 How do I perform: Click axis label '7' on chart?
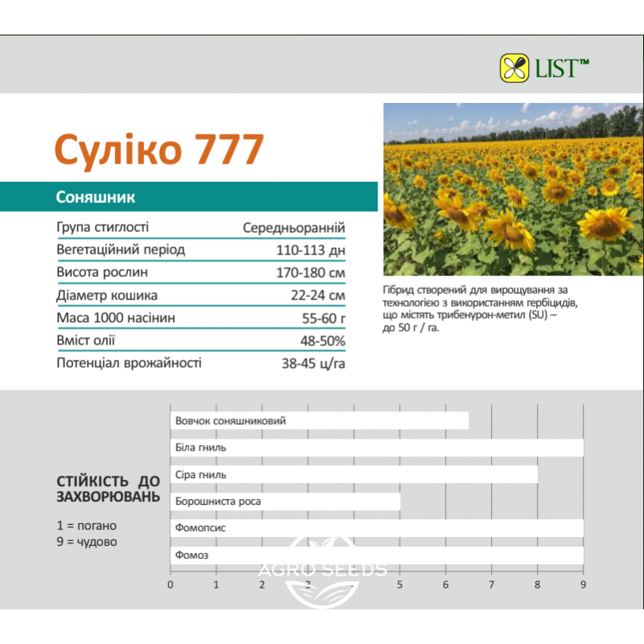492,585
